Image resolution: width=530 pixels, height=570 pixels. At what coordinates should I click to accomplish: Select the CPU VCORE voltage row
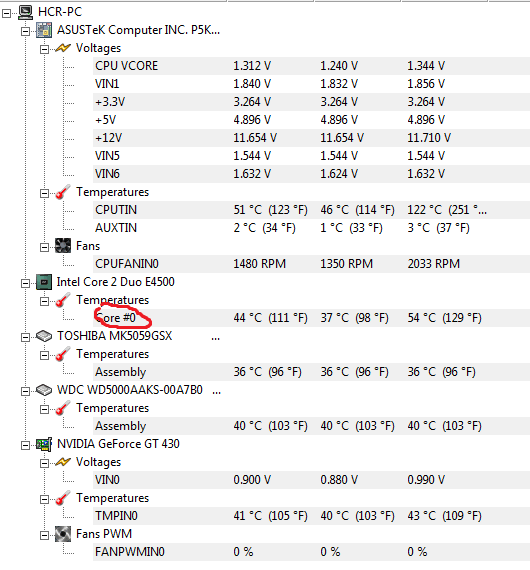[311, 66]
